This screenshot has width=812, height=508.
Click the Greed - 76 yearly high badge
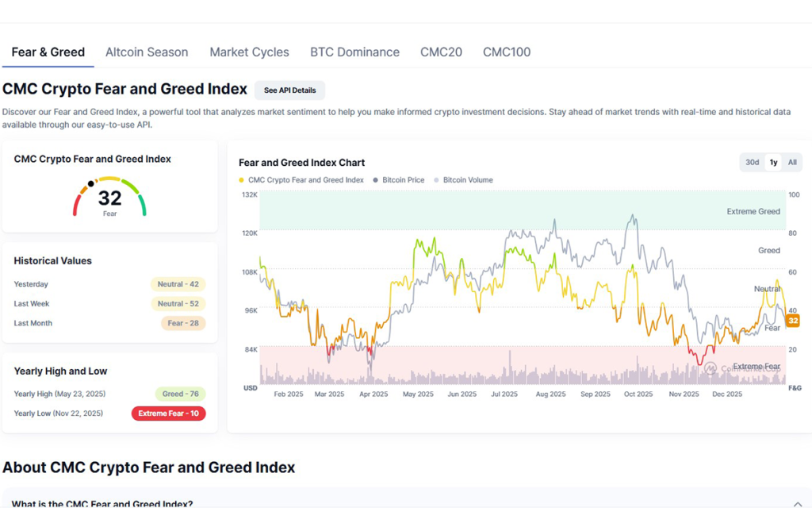(180, 394)
